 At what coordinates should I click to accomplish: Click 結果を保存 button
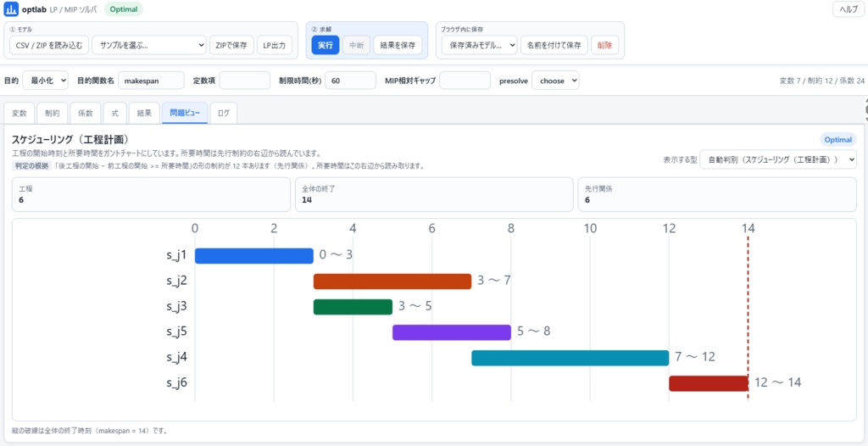[x=398, y=46]
